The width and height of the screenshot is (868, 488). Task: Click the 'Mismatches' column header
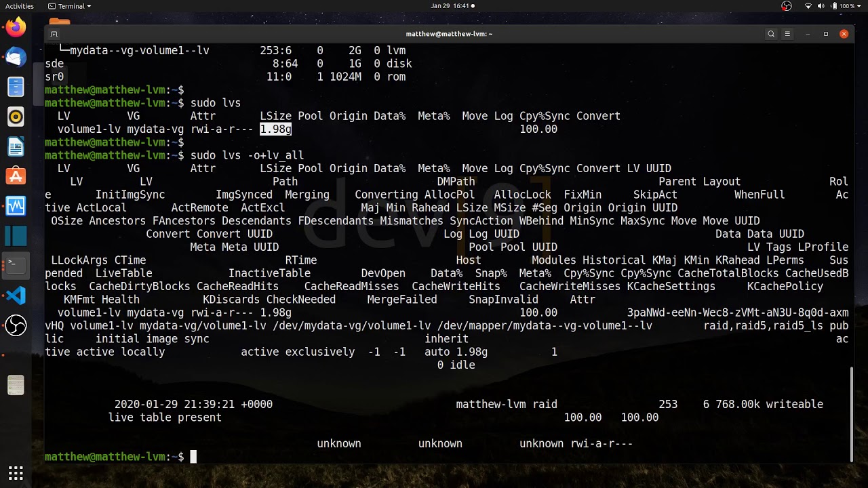(412, 221)
